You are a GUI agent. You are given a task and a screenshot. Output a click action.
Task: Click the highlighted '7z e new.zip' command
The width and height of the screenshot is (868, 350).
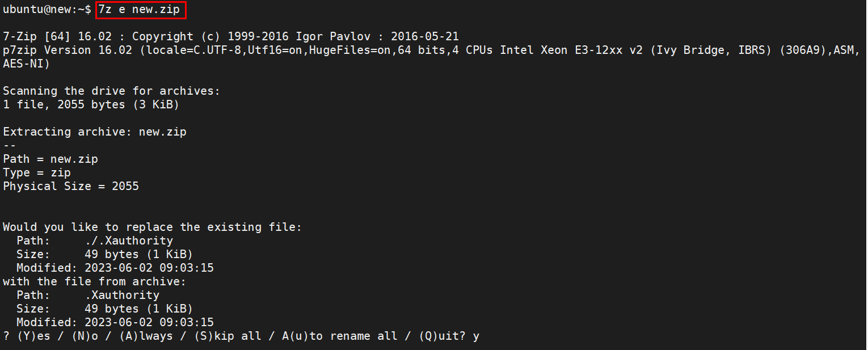pyautogui.click(x=140, y=9)
